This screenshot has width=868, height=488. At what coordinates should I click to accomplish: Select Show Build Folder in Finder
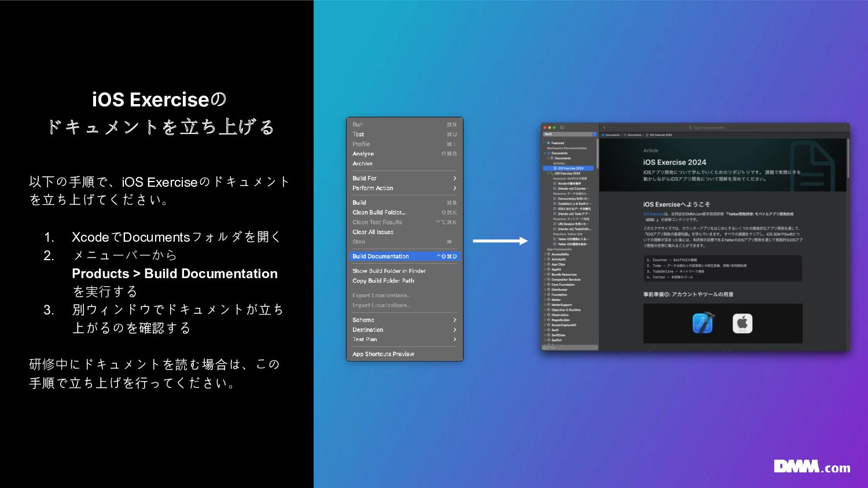click(404, 271)
